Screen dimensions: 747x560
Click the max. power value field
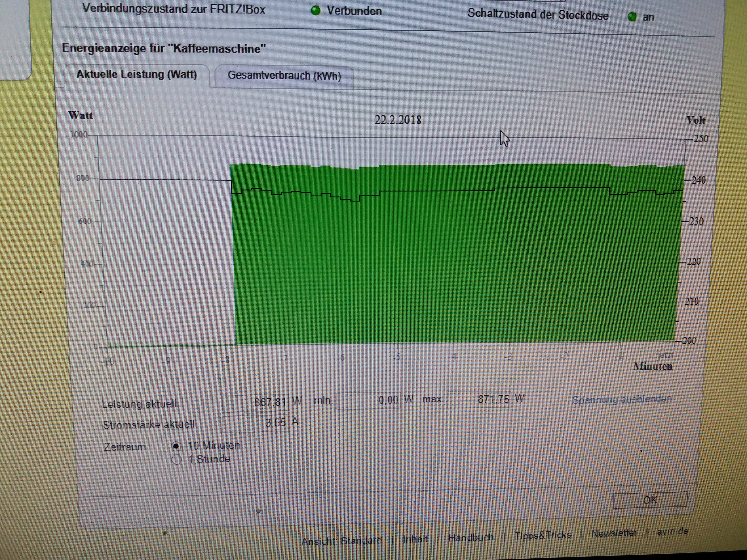pos(480,399)
